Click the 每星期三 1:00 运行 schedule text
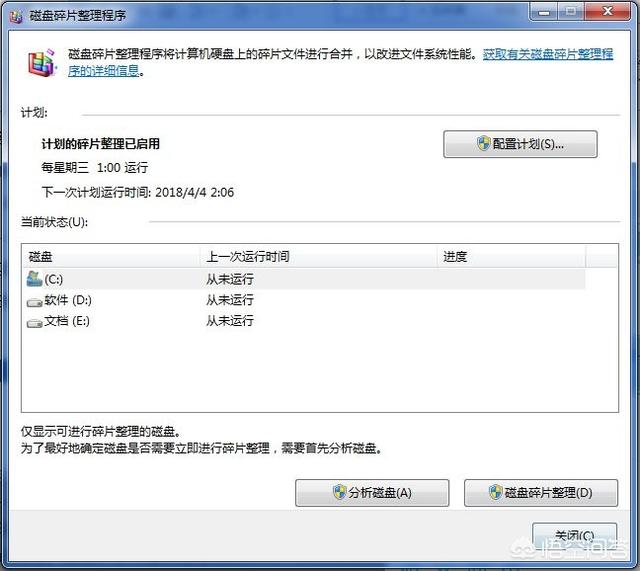Screen dimensions: 640x571 click(95, 168)
